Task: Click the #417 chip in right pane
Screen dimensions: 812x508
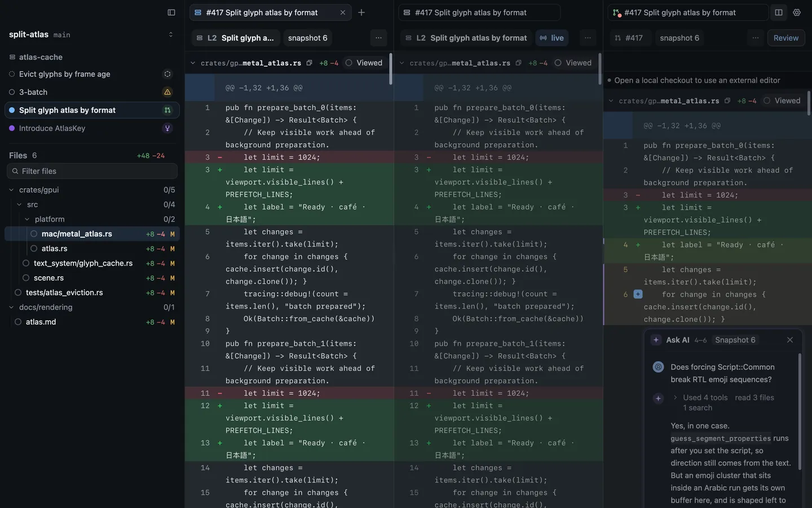Action: pos(629,38)
